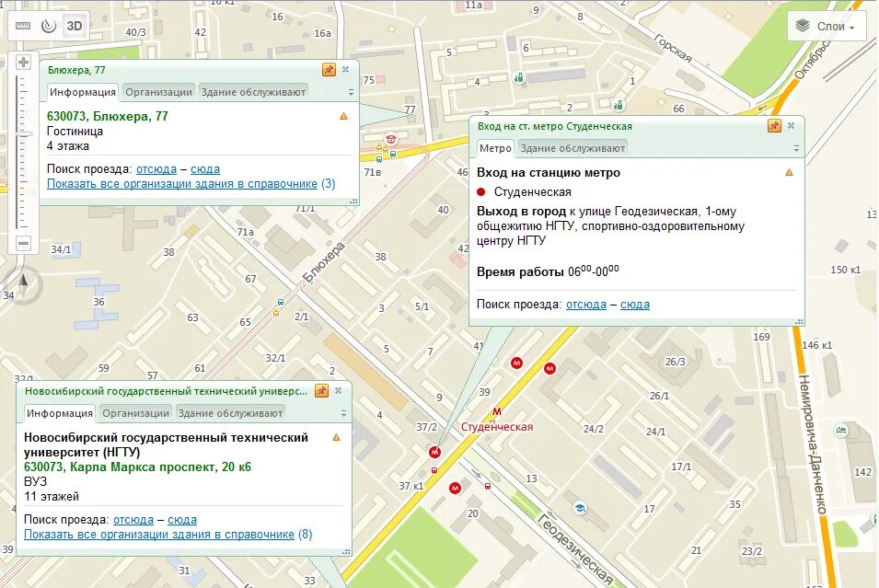Close the Студенческая metro entrance card
879x588 pixels.
click(791, 125)
